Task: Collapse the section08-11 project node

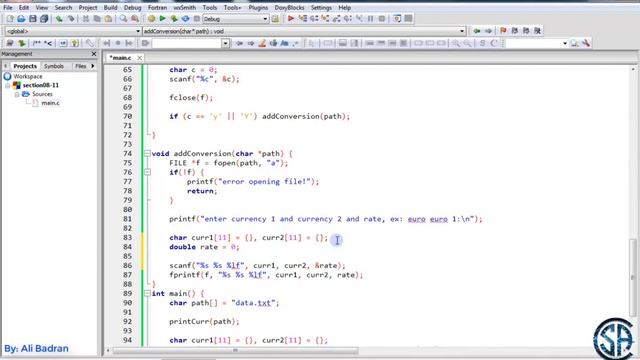Action: point(8,85)
